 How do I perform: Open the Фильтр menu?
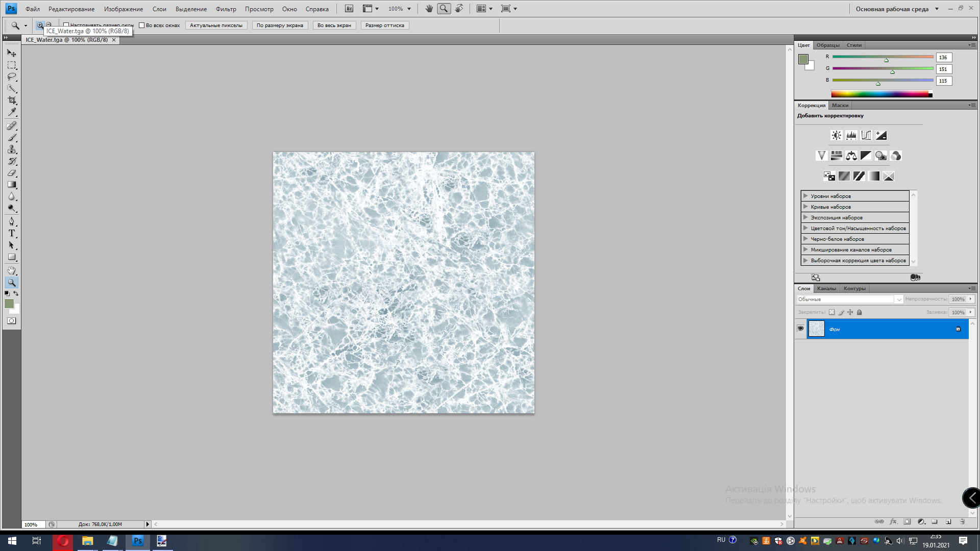point(226,9)
